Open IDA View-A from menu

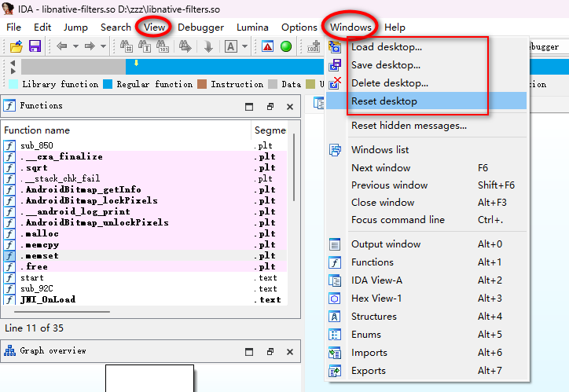(x=426, y=280)
